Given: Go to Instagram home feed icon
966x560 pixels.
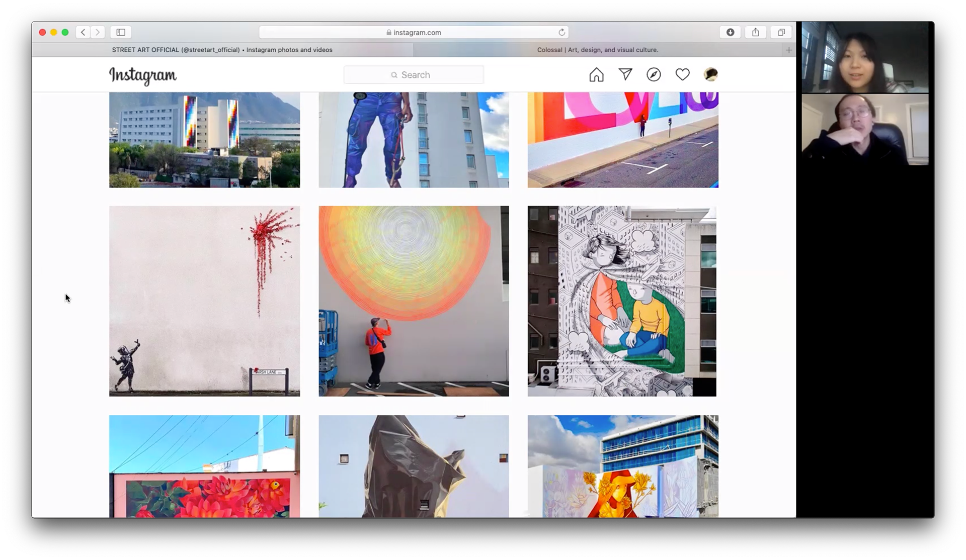Looking at the screenshot, I should (x=596, y=75).
